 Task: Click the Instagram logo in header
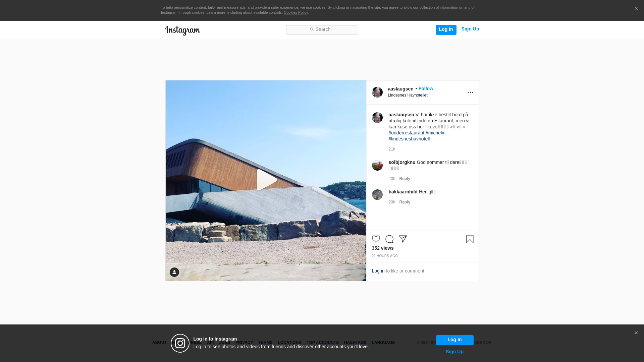tap(182, 31)
